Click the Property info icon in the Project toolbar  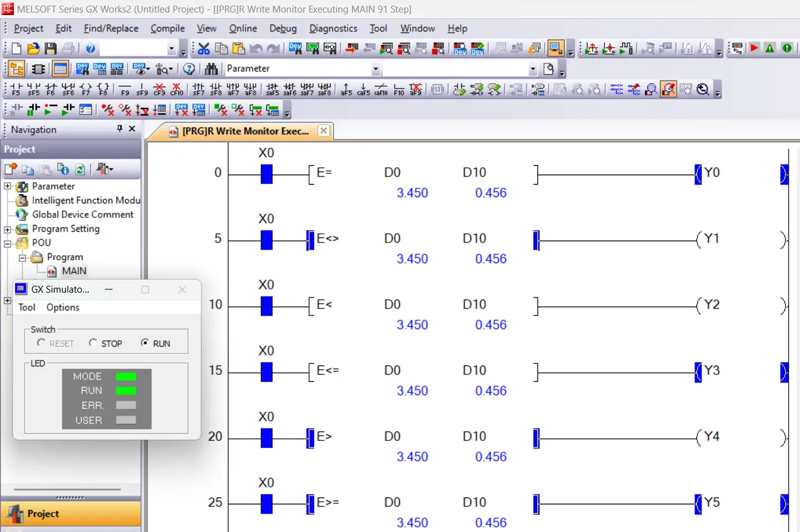pyautogui.click(x=63, y=169)
